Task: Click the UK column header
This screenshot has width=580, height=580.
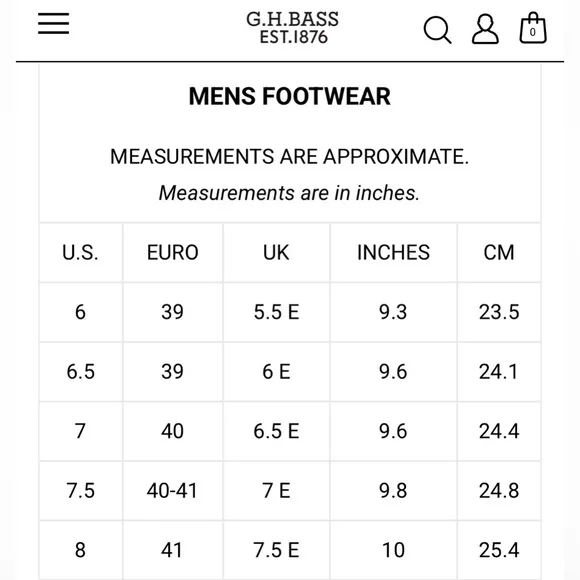Action: point(276,253)
